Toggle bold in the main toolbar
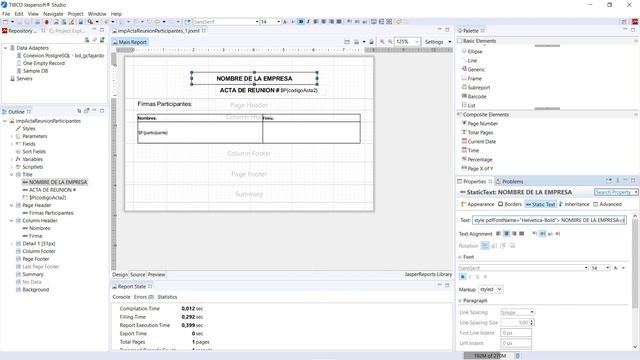 [301, 22]
